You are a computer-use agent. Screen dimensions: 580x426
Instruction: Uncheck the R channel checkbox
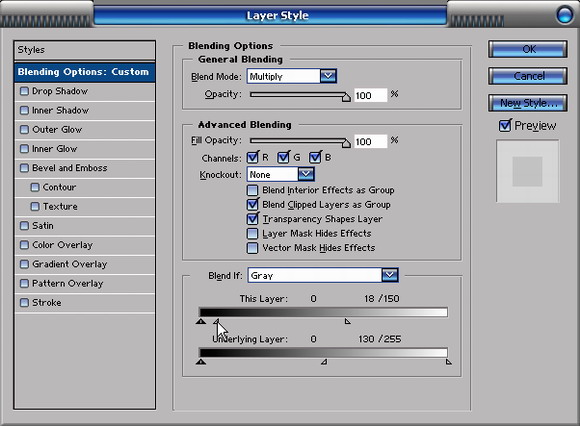[x=253, y=158]
